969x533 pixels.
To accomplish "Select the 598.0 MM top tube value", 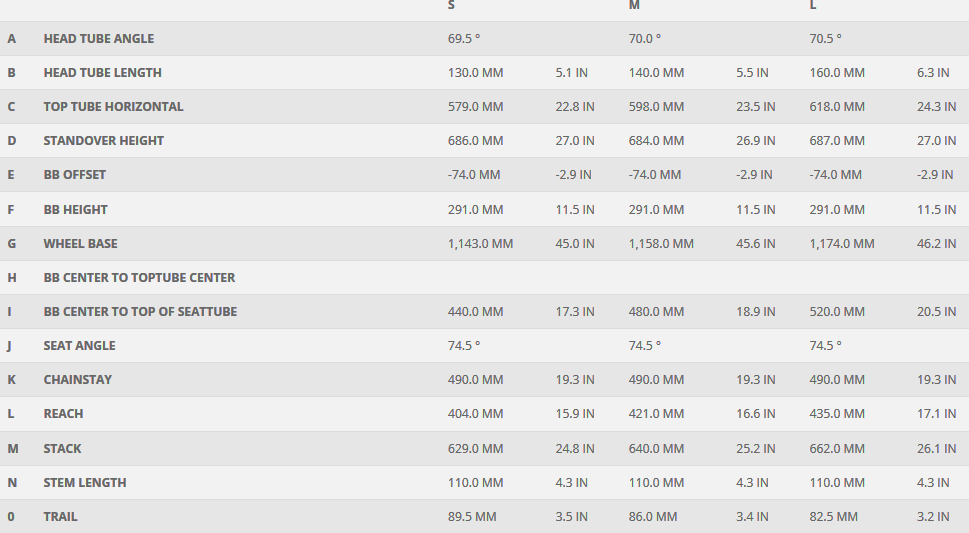I will [656, 107].
